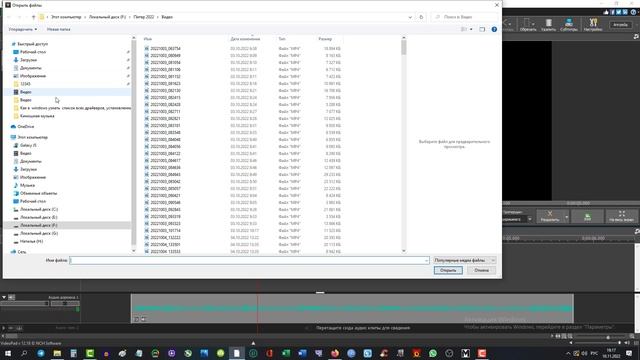Click the Новая папка button
Image resolution: width=640 pixels, height=360 pixels.
point(58,29)
